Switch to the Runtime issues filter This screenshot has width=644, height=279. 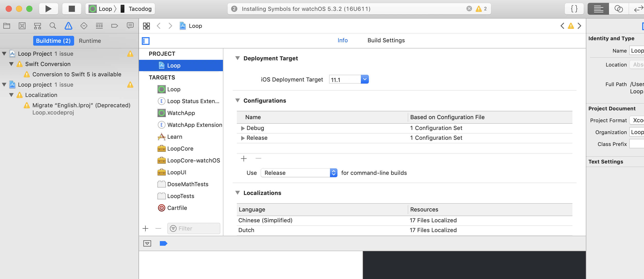[90, 40]
